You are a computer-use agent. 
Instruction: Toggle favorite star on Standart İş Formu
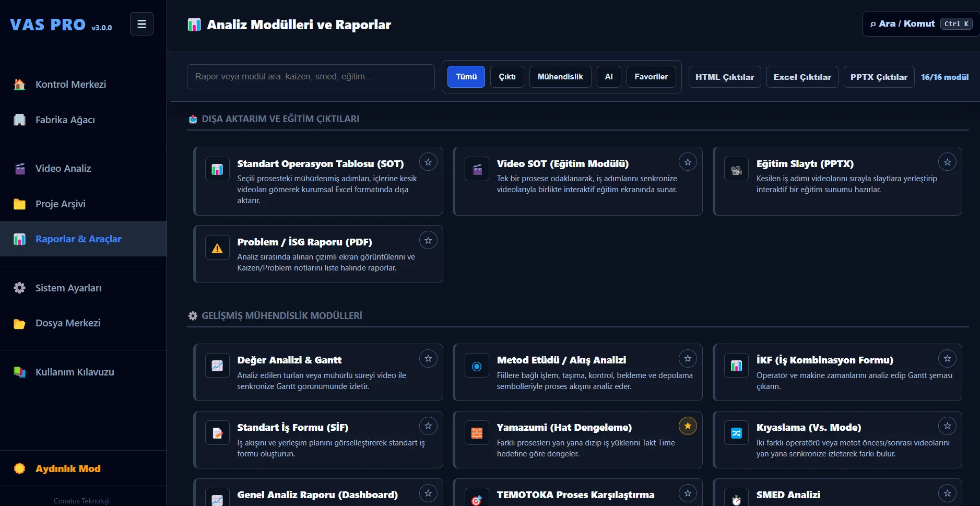[x=428, y=426]
